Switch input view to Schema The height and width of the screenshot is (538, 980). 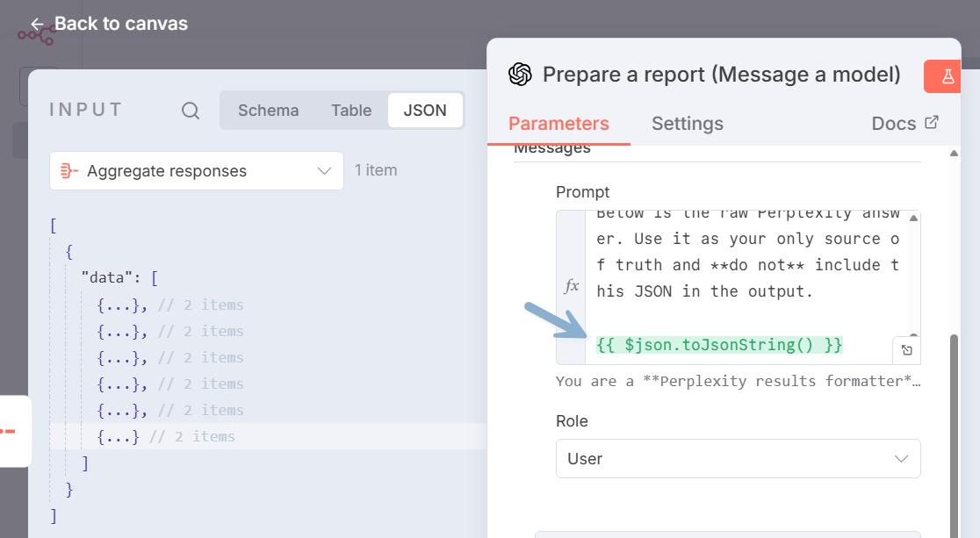tap(268, 111)
